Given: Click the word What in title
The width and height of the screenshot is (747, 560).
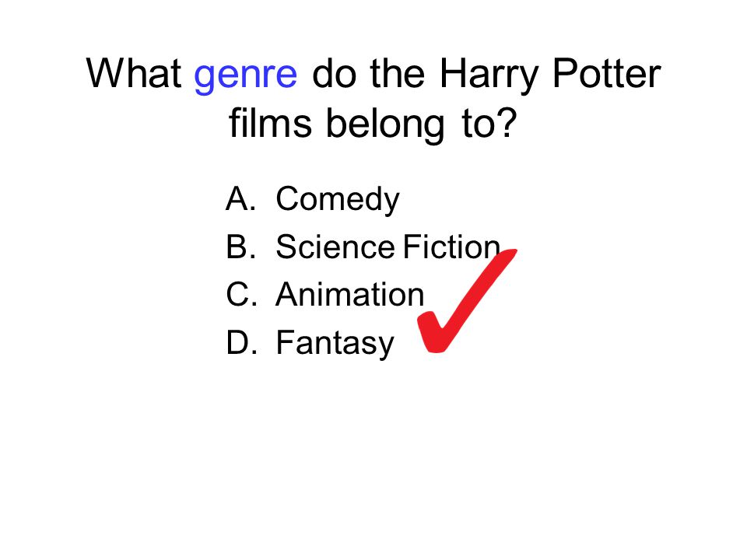Looking at the screenshot, I should point(133,74).
